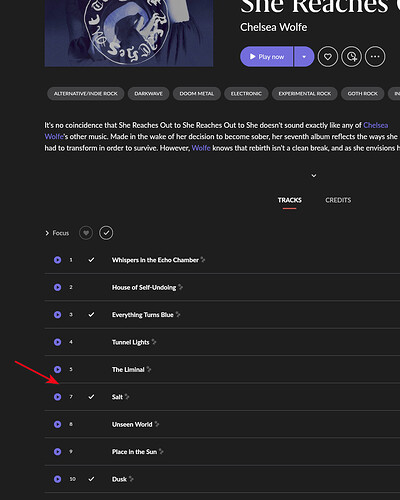Click the Unseen World track title
The width and height of the screenshot is (400, 500).
tap(132, 424)
